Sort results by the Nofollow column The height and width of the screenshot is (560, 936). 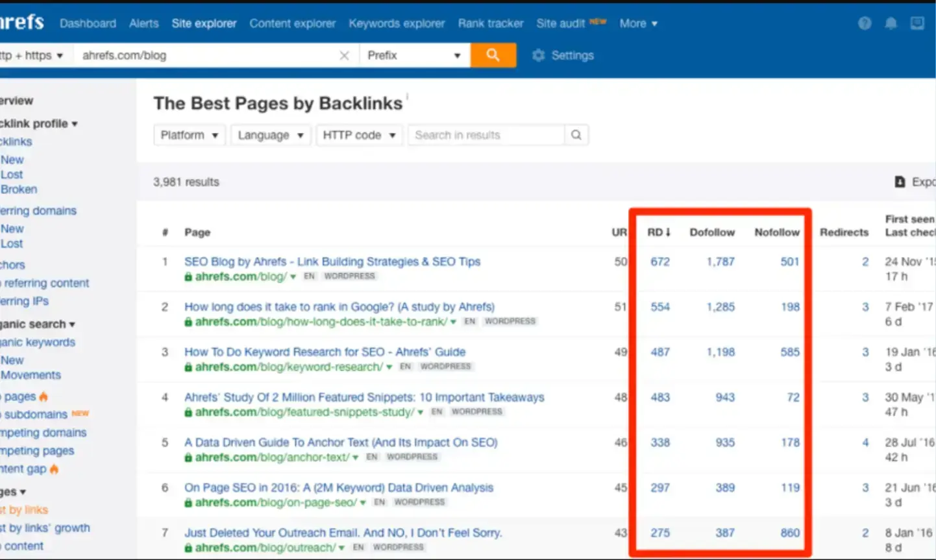[x=777, y=232]
